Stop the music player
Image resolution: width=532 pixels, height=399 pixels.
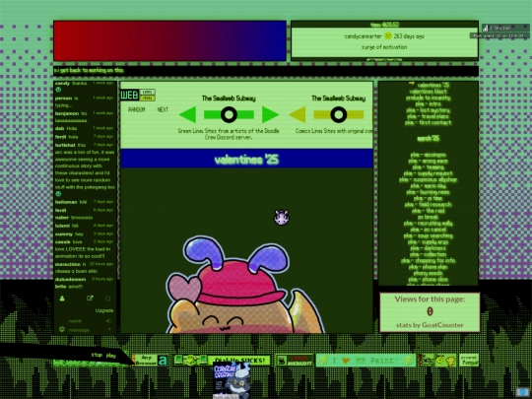(x=97, y=355)
